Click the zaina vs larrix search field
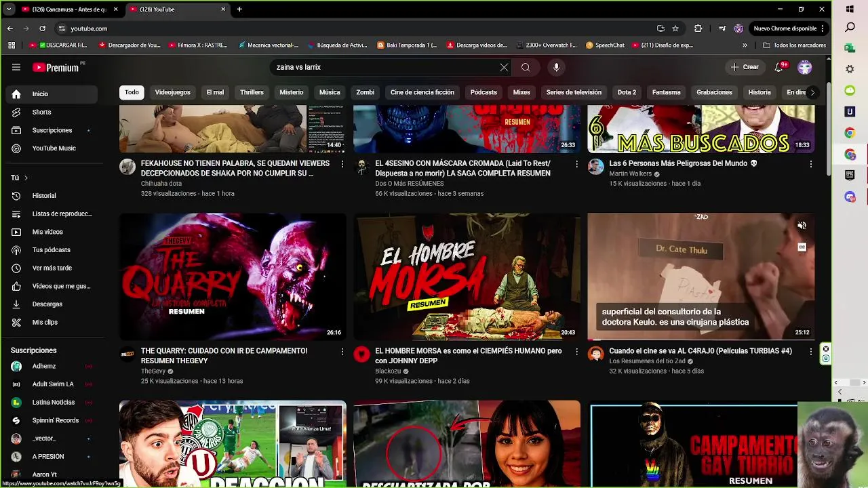Viewport: 868px width, 488px height. point(385,67)
